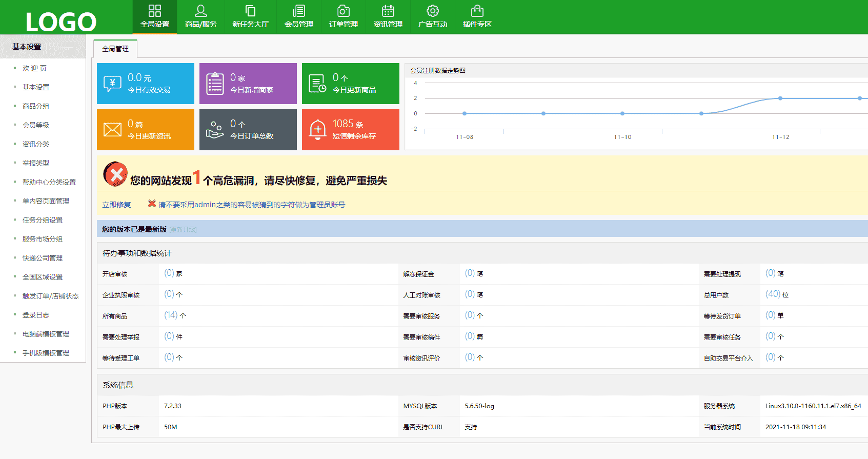868x459 pixels.
Task: Click the 短信剩余库存 red card
Action: [351, 130]
